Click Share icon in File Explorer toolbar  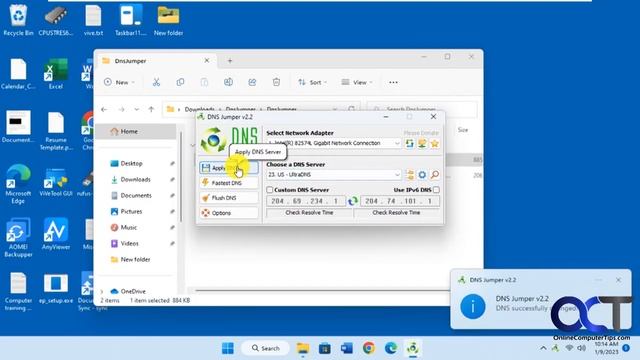(x=252, y=82)
